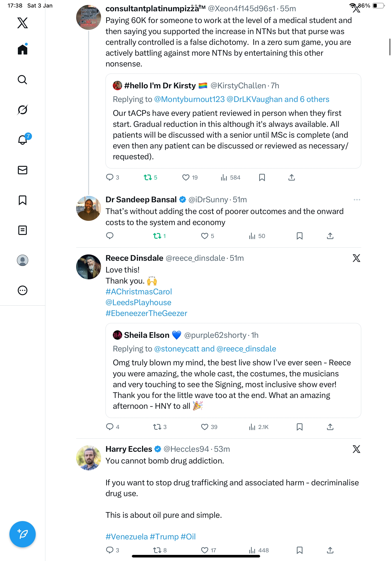Open the Lists icon in sidebar

click(23, 230)
